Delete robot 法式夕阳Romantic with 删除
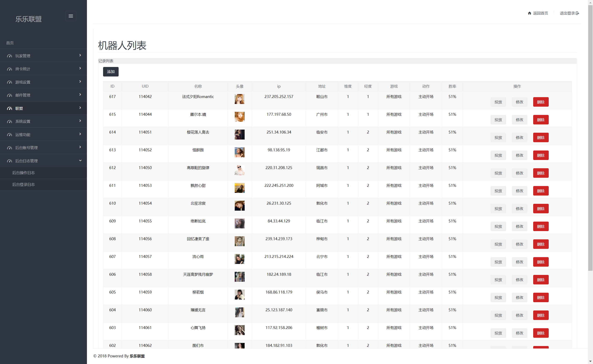This screenshot has height=364, width=593. (x=540, y=102)
